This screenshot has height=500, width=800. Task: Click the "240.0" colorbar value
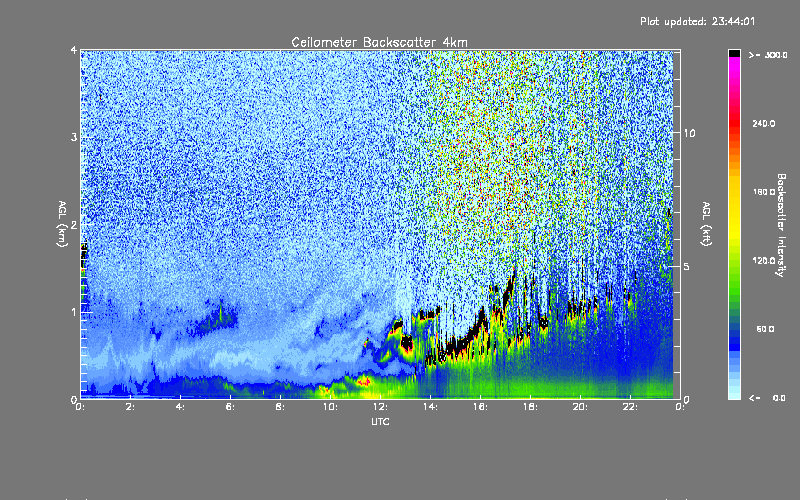click(x=764, y=123)
